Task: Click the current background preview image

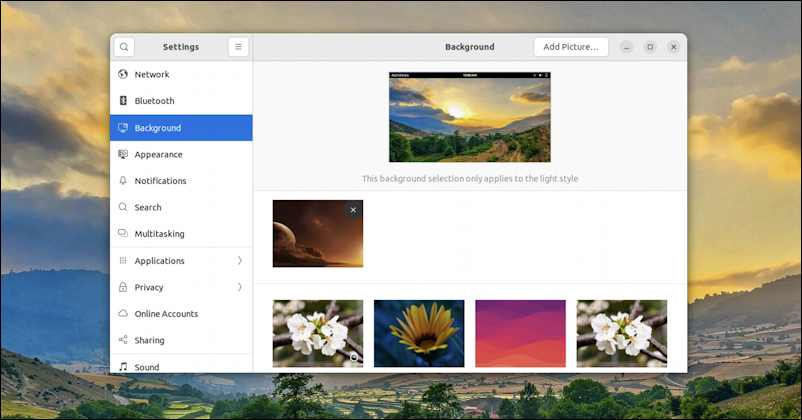Action: pos(469,116)
